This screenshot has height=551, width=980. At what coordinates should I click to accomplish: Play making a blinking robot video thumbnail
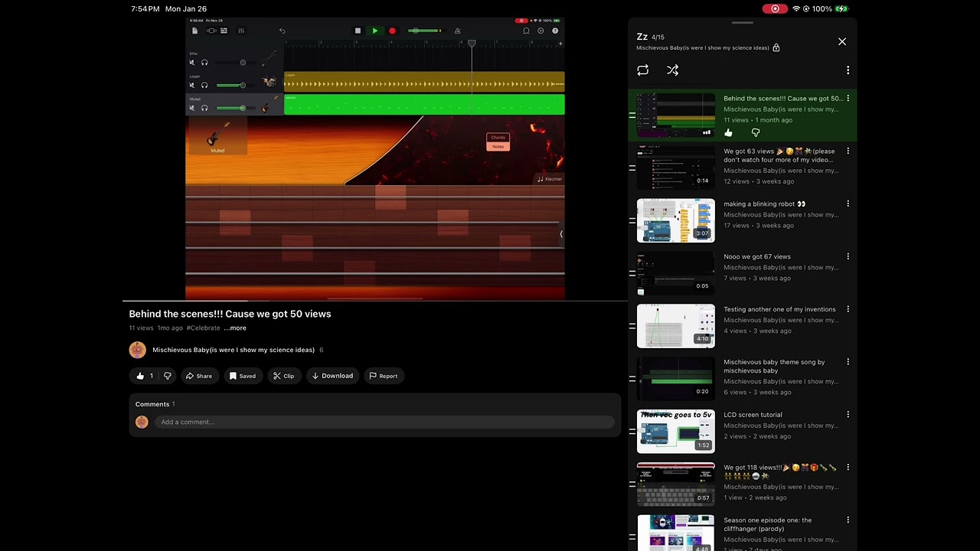tap(676, 220)
